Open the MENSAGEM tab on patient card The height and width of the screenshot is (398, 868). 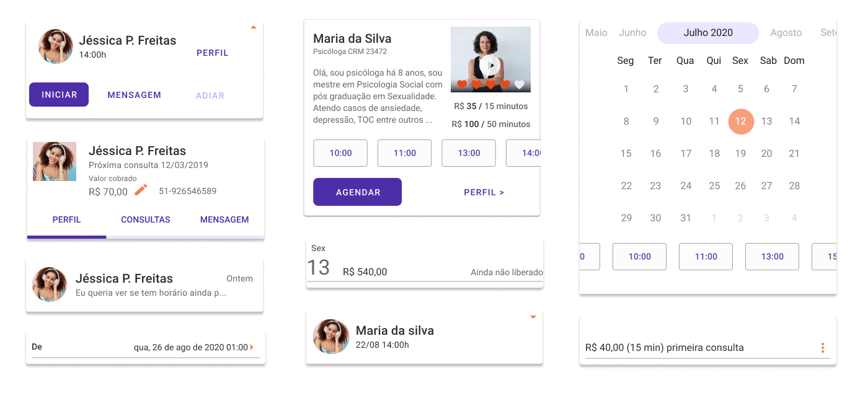(x=224, y=219)
